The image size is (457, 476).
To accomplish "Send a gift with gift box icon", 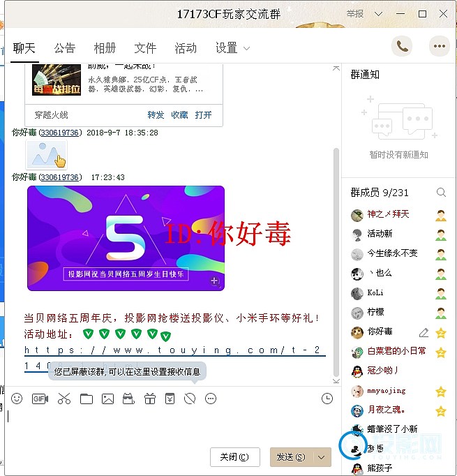I will point(149,399).
